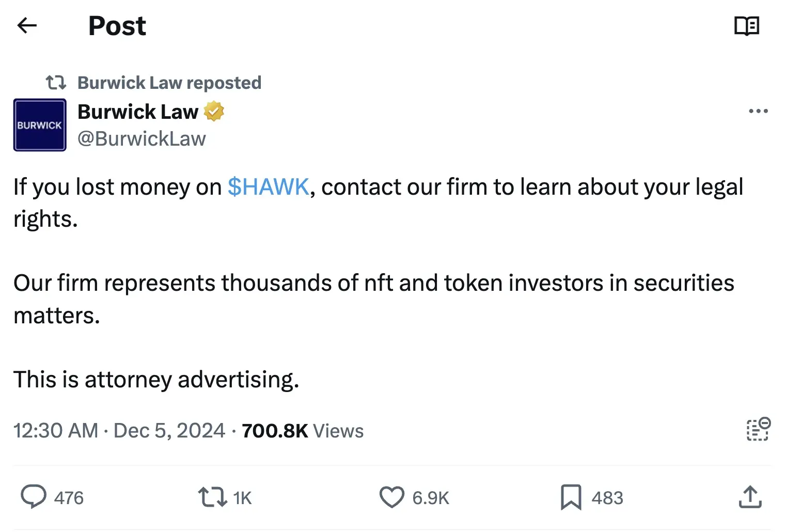Click the gold verified badge
The image size is (786, 532).
(x=214, y=112)
